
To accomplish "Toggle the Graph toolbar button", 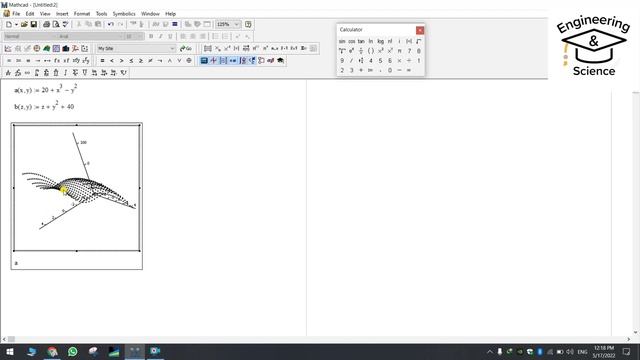I will 213,60.
